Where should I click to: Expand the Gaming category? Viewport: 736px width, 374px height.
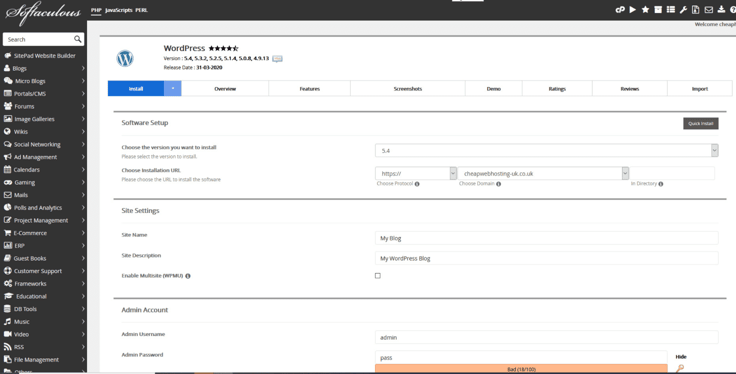coord(43,182)
